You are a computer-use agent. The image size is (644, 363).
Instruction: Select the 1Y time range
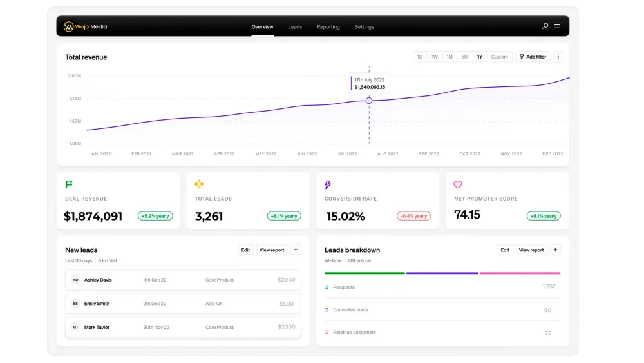tap(480, 57)
